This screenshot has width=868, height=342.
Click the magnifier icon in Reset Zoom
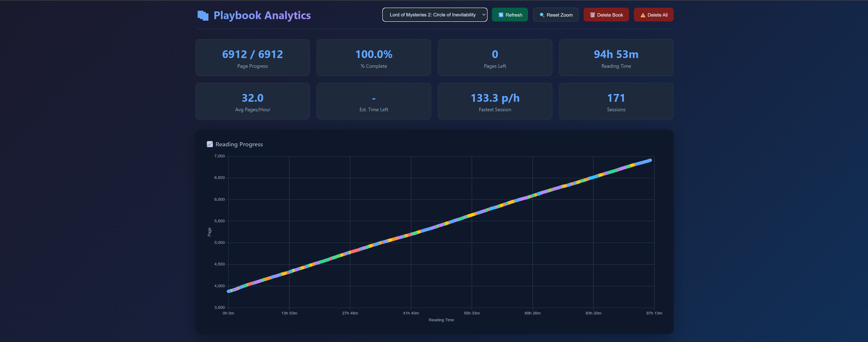[x=542, y=15]
